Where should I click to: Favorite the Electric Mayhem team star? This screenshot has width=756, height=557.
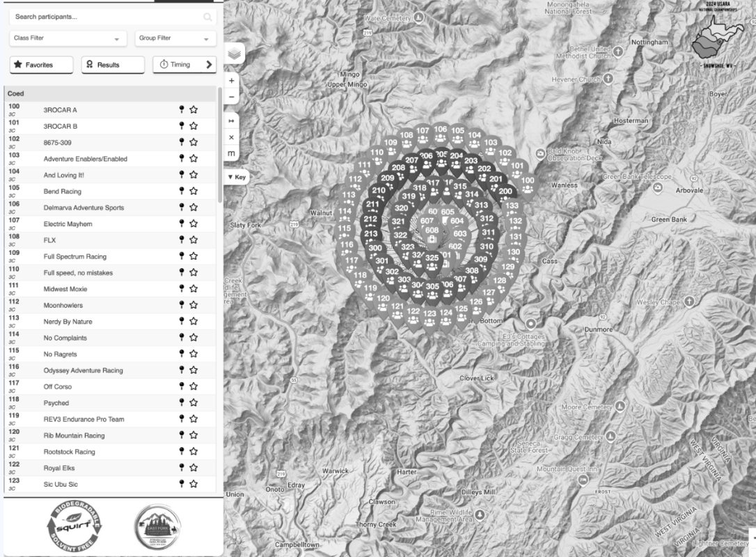point(194,223)
